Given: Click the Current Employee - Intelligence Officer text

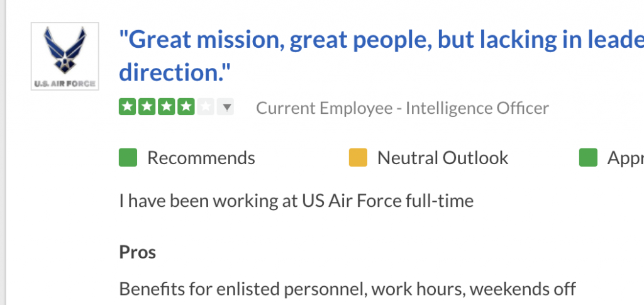Looking at the screenshot, I should click(x=402, y=108).
